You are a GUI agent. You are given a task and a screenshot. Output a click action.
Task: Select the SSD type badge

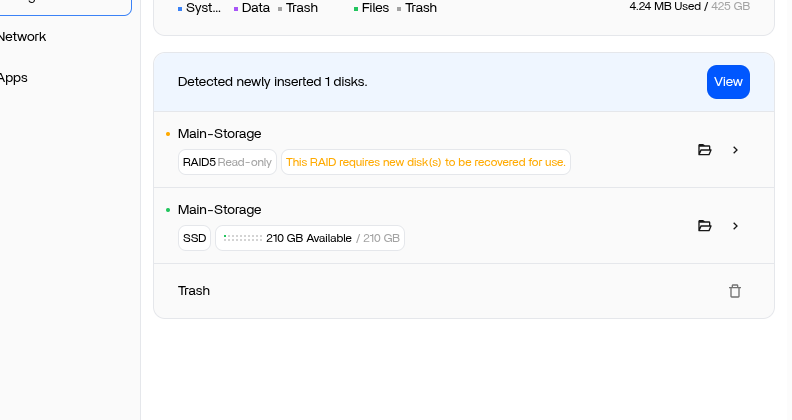(194, 238)
